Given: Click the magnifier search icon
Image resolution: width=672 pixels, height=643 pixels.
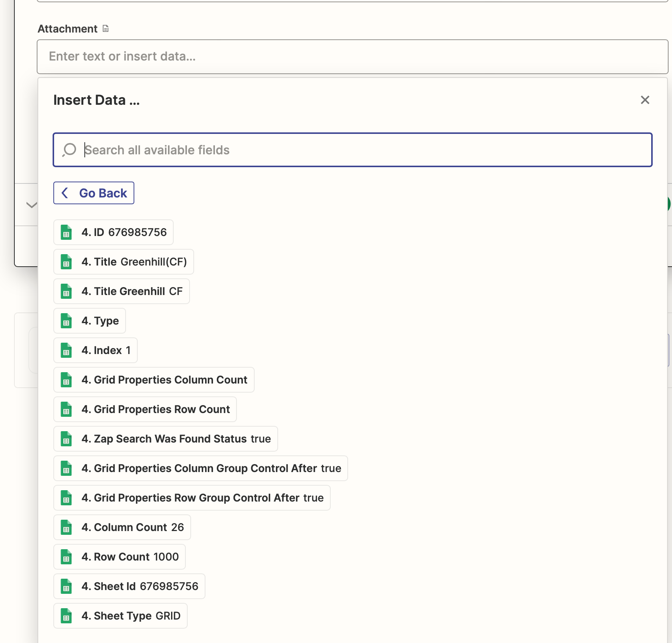Looking at the screenshot, I should 69,150.
